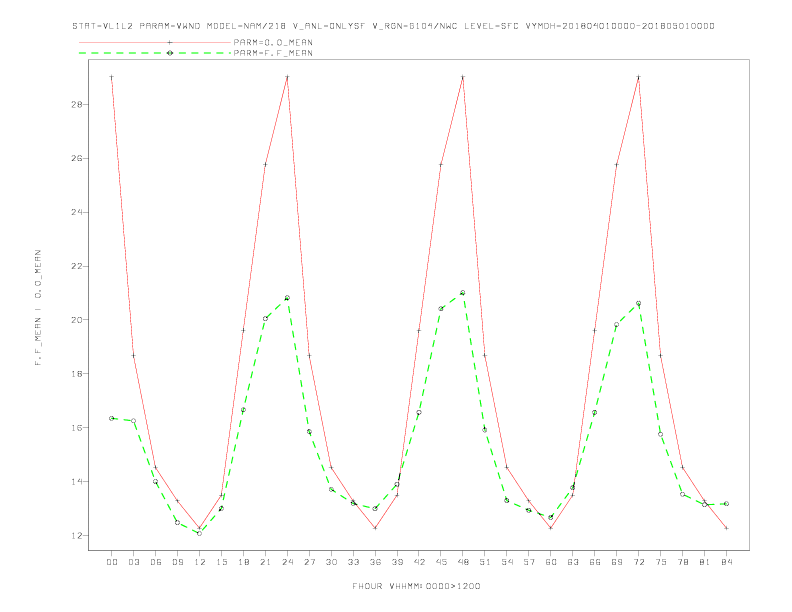Click y-axis tick label 20
The image size is (792, 612).
77,320
